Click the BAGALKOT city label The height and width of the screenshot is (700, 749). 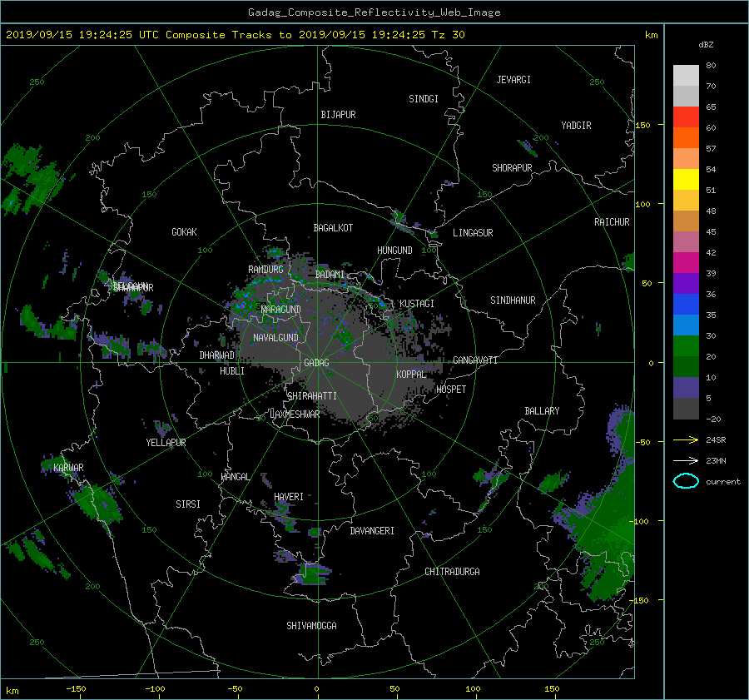click(x=333, y=228)
